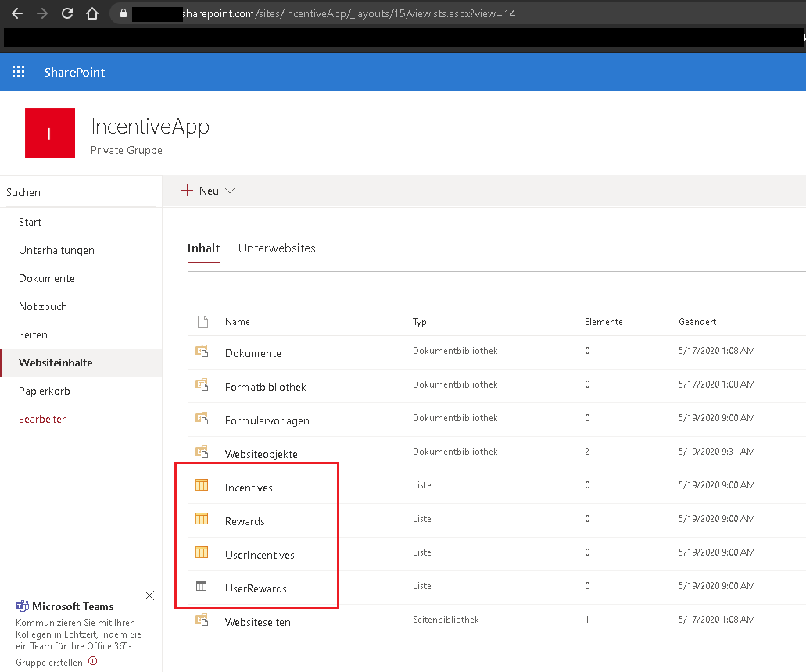The height and width of the screenshot is (672, 806).
Task: Click the Elemente value 1 for Websiteseiten
Action: coord(587,620)
